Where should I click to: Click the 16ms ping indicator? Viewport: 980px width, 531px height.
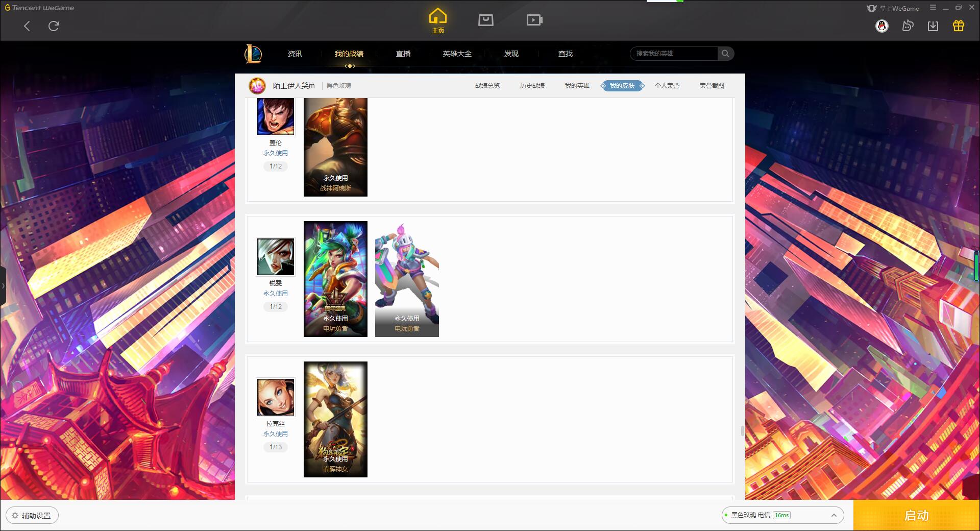click(781, 515)
